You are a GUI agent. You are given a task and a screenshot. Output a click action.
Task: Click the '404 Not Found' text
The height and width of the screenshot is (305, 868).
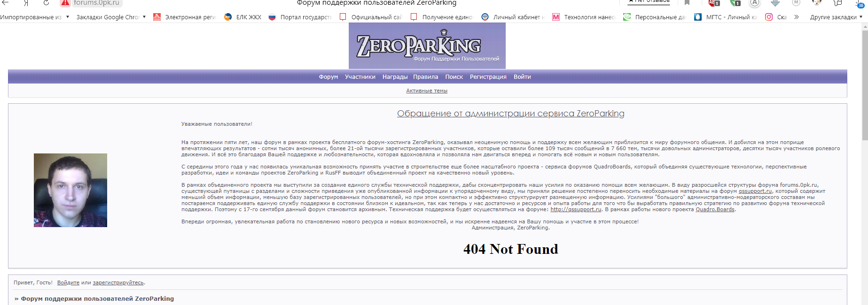pyautogui.click(x=511, y=249)
